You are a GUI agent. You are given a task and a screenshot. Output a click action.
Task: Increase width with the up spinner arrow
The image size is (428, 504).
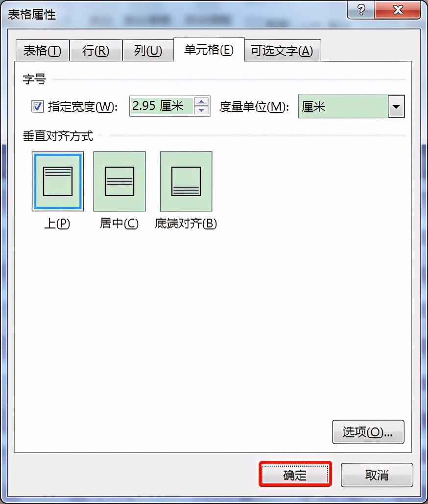[x=201, y=102]
